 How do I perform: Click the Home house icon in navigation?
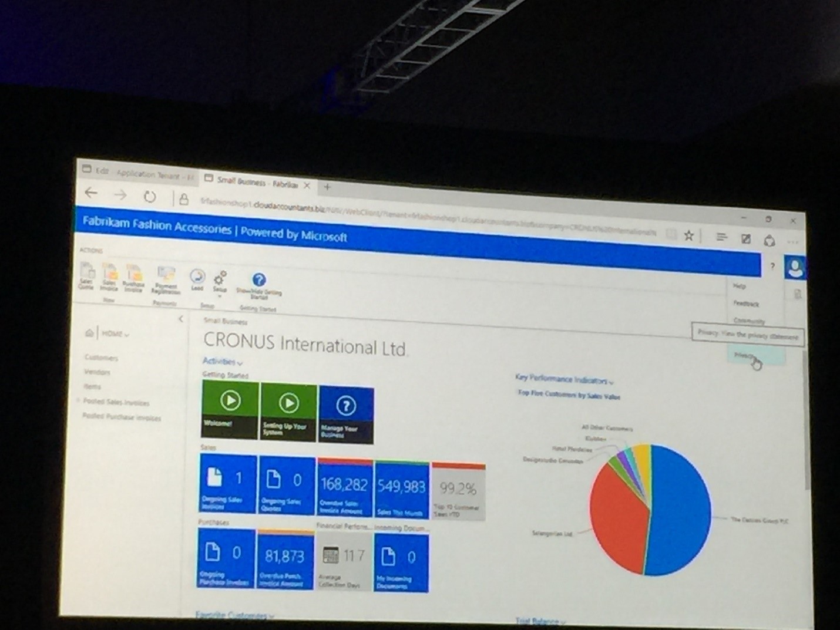pyautogui.click(x=89, y=333)
